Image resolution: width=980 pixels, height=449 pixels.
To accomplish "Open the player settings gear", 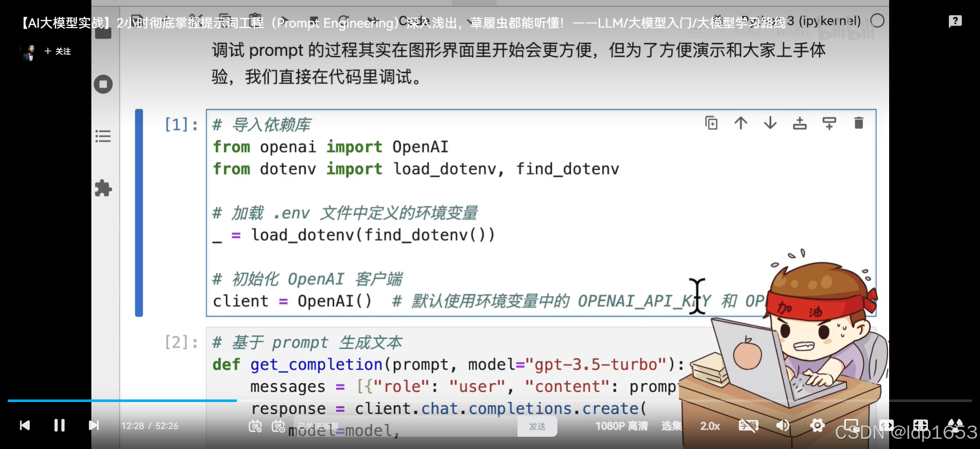I will 817,425.
